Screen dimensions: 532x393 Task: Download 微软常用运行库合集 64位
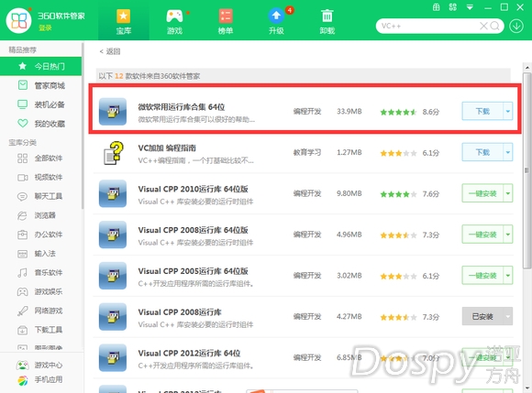[x=482, y=111]
